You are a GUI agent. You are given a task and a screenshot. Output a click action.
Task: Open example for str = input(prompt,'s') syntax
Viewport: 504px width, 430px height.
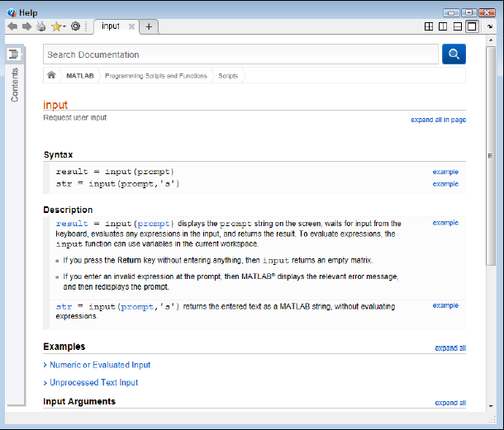(x=445, y=184)
